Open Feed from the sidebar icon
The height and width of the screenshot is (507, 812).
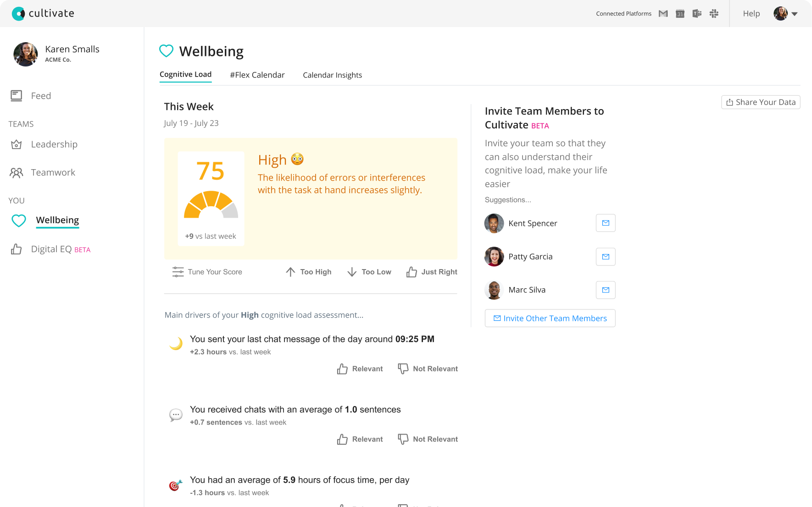click(x=17, y=95)
